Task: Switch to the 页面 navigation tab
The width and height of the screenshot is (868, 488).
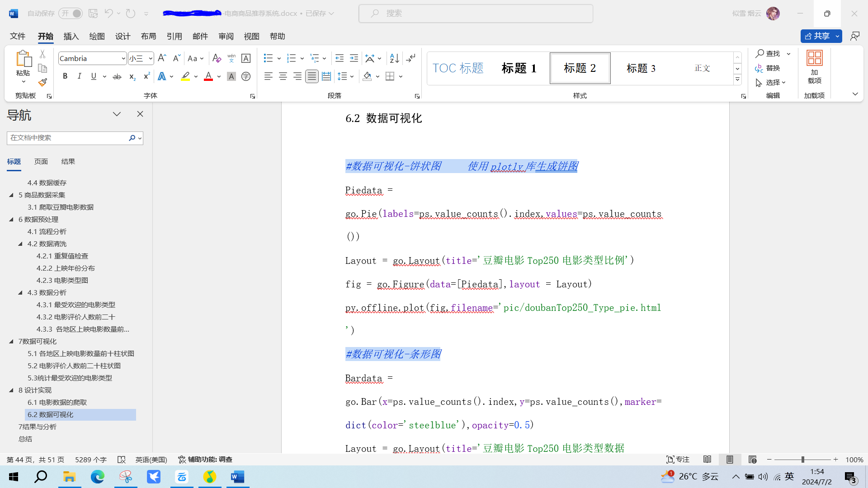Action: coord(41,161)
